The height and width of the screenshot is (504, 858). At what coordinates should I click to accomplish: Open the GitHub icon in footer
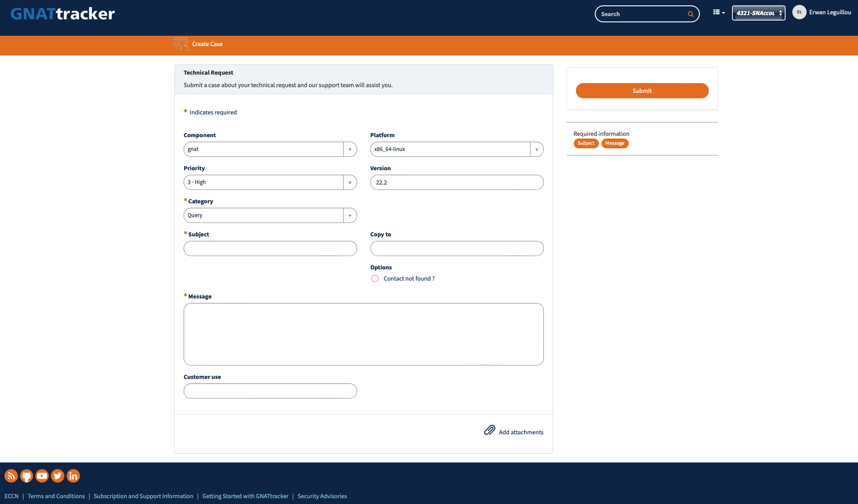tap(26, 475)
